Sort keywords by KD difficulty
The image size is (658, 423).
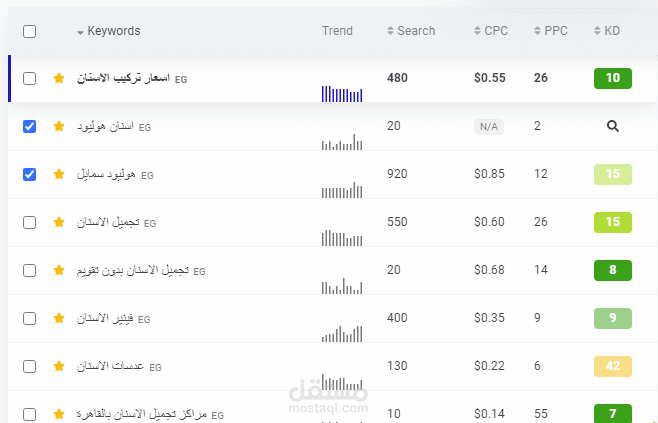[607, 31]
